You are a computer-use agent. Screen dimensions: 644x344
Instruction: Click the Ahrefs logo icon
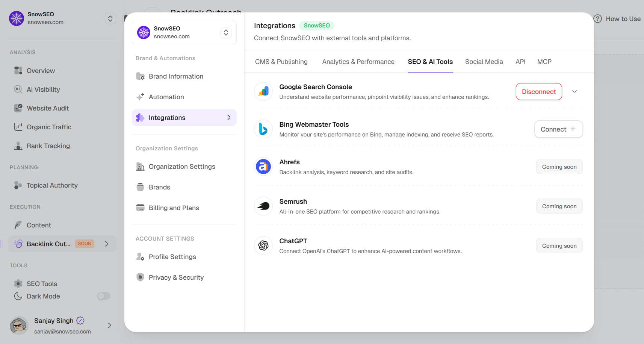[263, 167]
